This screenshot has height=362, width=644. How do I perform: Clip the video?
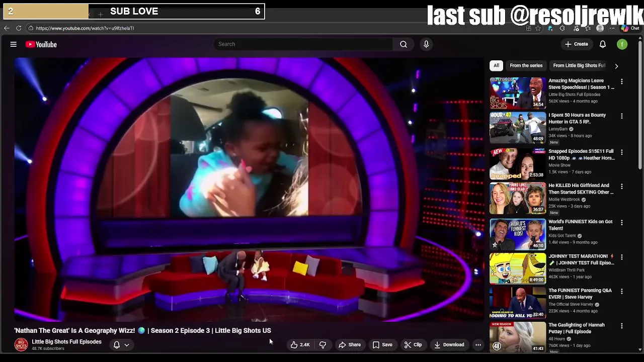[x=413, y=345]
